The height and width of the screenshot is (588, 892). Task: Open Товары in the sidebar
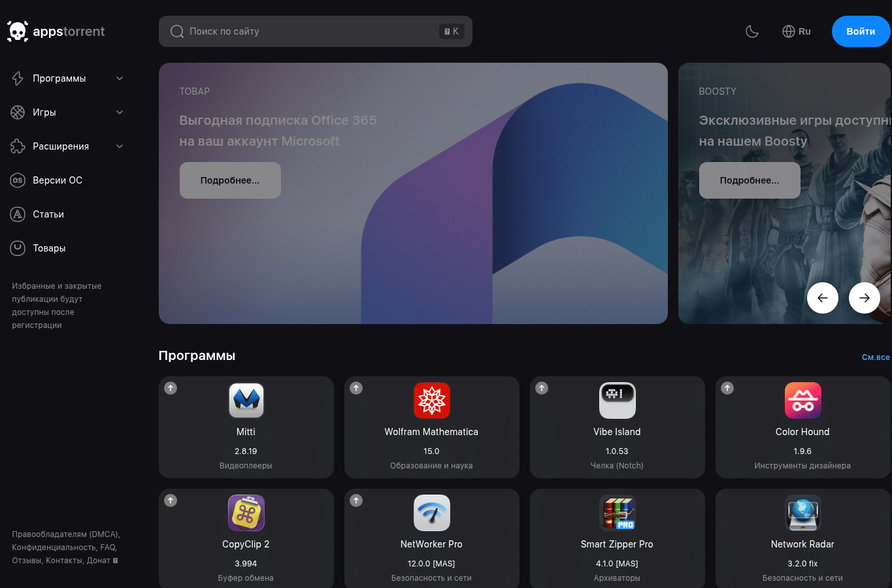point(49,248)
